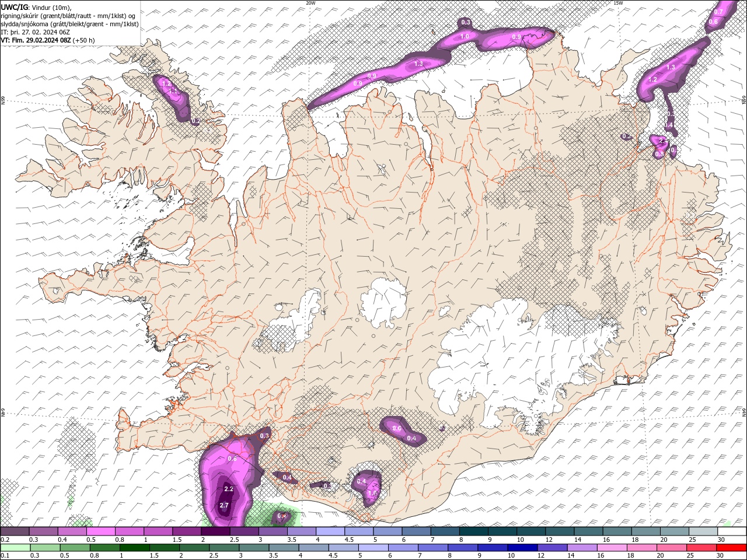
Task: Click the orchid 0.4 swatch in top legend row
Action: (x=72, y=531)
